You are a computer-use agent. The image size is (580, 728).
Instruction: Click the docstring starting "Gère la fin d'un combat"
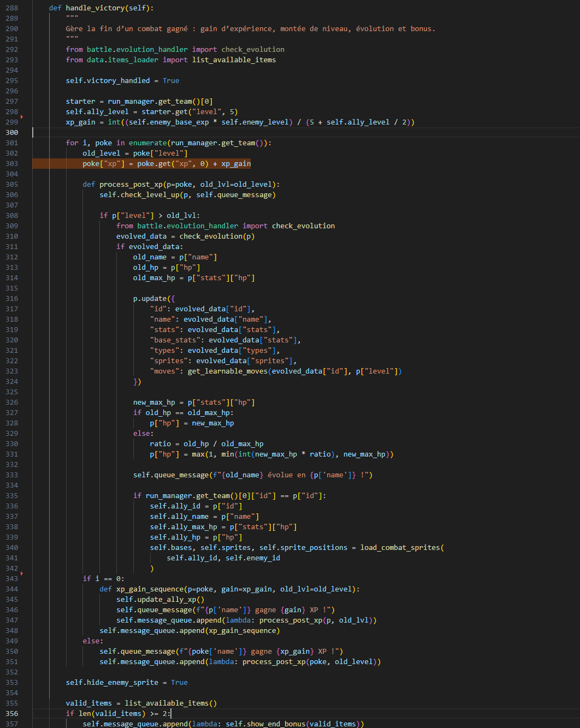click(251, 29)
